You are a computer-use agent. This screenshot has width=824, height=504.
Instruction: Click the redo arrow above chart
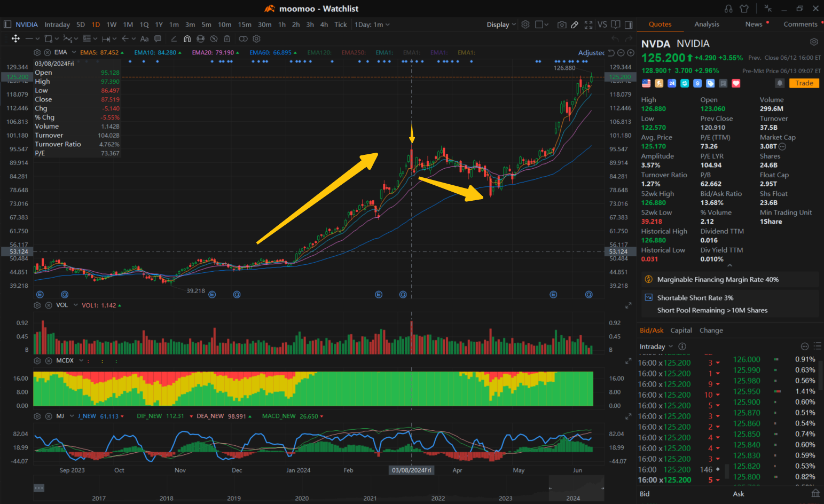[x=629, y=38]
